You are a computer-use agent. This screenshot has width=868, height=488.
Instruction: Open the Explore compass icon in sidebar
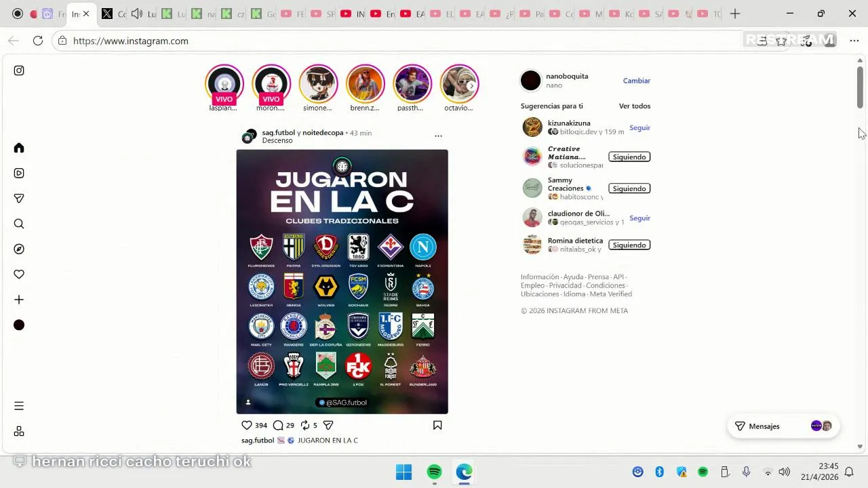(19, 249)
